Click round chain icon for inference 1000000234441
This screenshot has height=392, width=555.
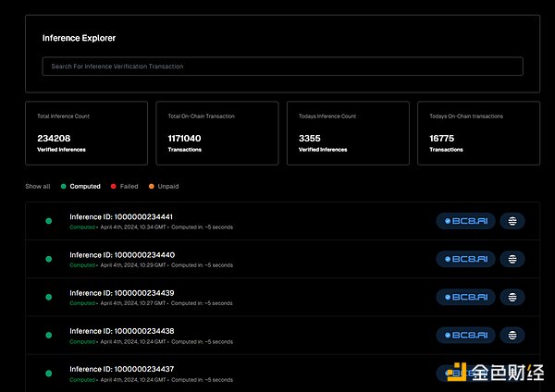[x=512, y=221]
